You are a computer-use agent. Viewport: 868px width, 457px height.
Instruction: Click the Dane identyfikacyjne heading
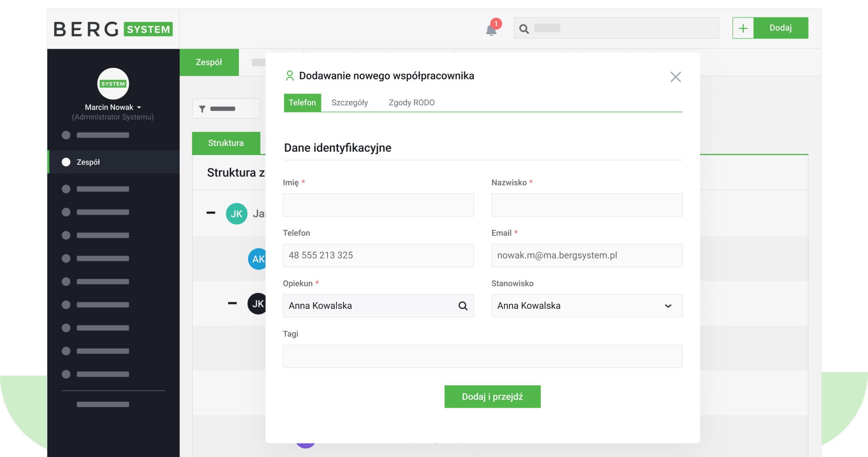point(338,148)
